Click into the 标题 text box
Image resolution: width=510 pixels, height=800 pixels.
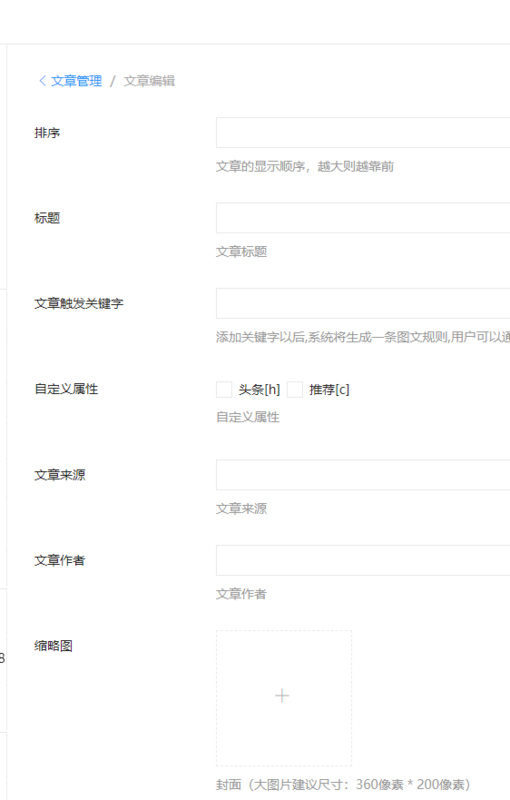pyautogui.click(x=363, y=218)
